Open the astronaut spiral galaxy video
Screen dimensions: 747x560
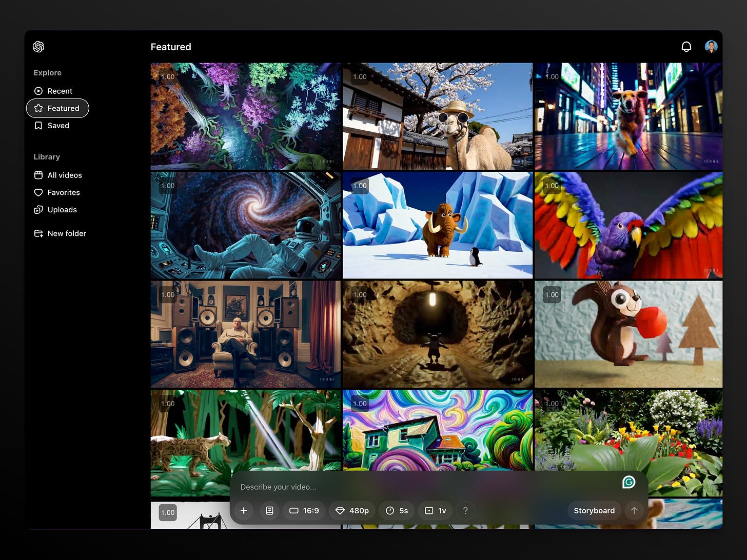245,225
